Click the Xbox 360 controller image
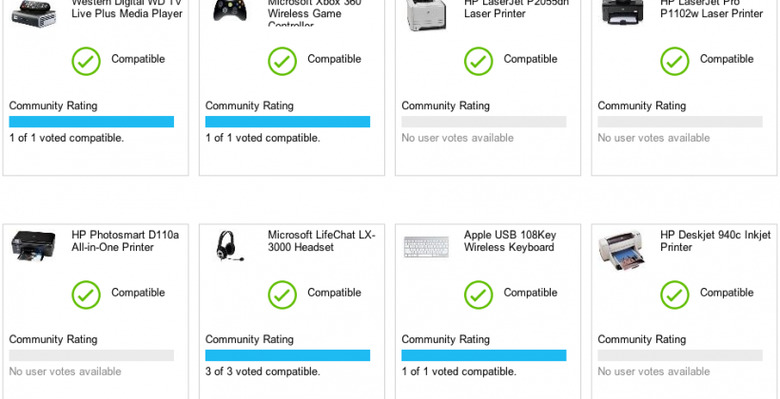 click(x=230, y=10)
